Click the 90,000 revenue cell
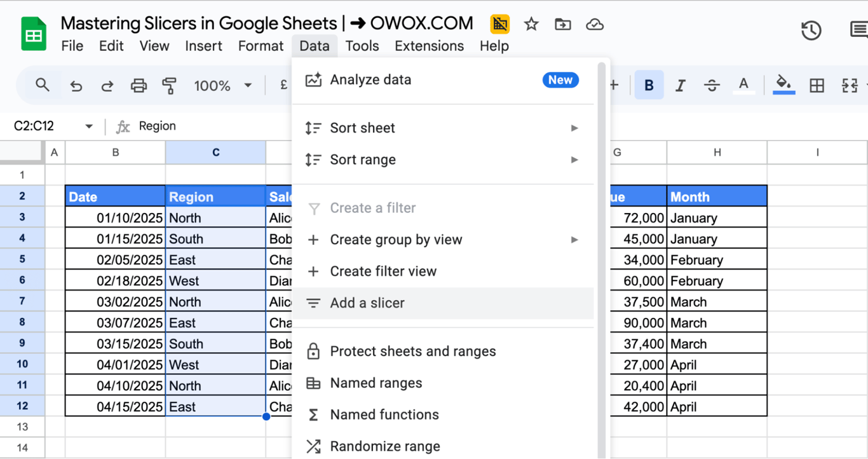This screenshot has width=868, height=459. coord(638,322)
